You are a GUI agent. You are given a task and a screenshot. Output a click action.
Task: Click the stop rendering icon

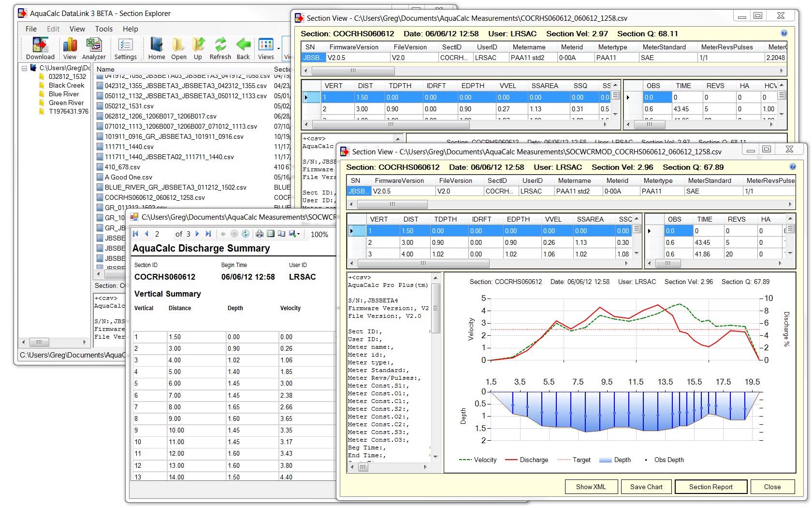click(234, 234)
